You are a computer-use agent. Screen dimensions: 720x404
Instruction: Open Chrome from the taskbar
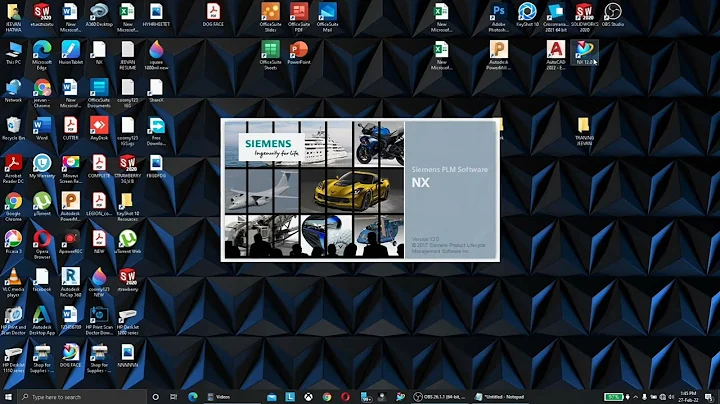tap(327, 397)
